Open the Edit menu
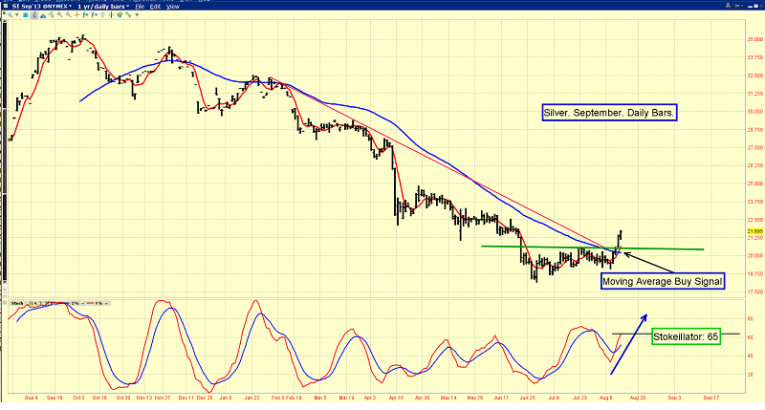 click(155, 6)
